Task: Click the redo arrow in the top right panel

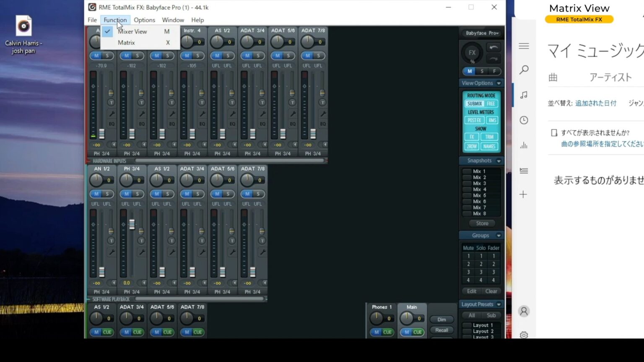Action: click(x=493, y=59)
